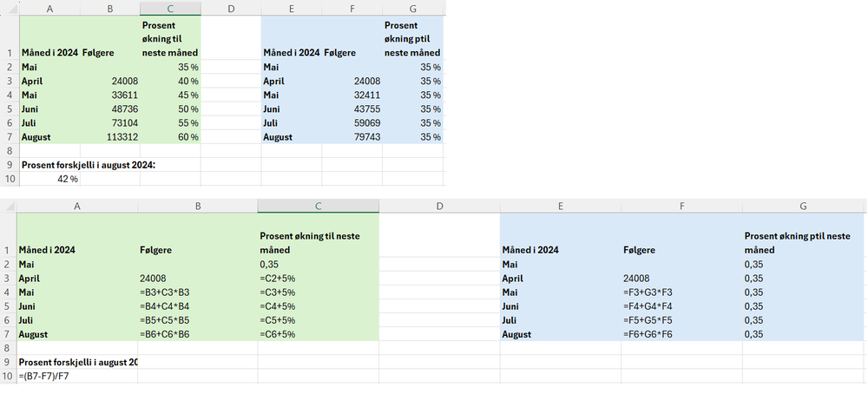Select the formula cell =F6+G6*F6
The image size is (868, 394).
(681, 333)
